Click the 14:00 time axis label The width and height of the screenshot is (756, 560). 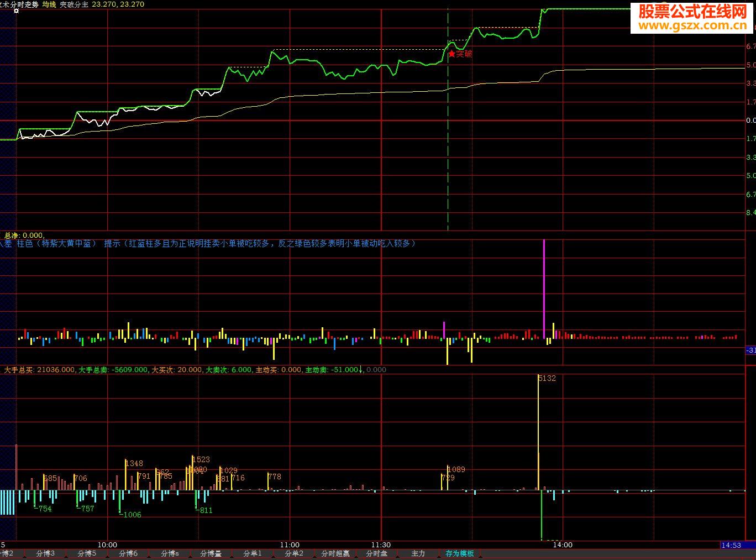(x=563, y=545)
